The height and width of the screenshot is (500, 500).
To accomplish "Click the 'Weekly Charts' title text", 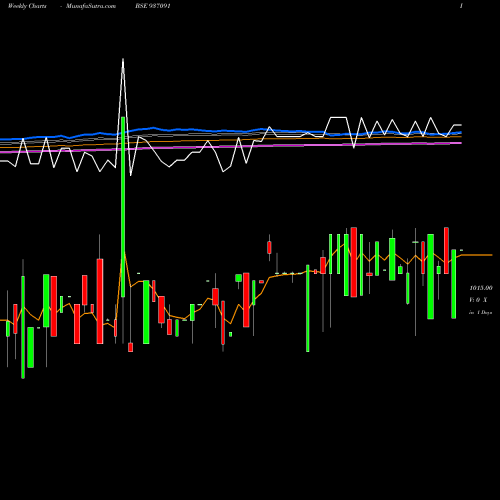I will pyautogui.click(x=27, y=6).
